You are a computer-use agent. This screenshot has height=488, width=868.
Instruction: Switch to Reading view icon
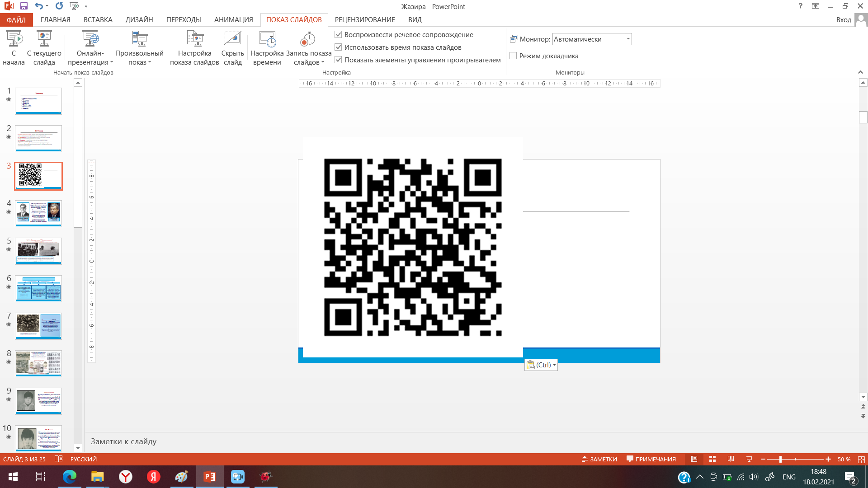click(731, 459)
